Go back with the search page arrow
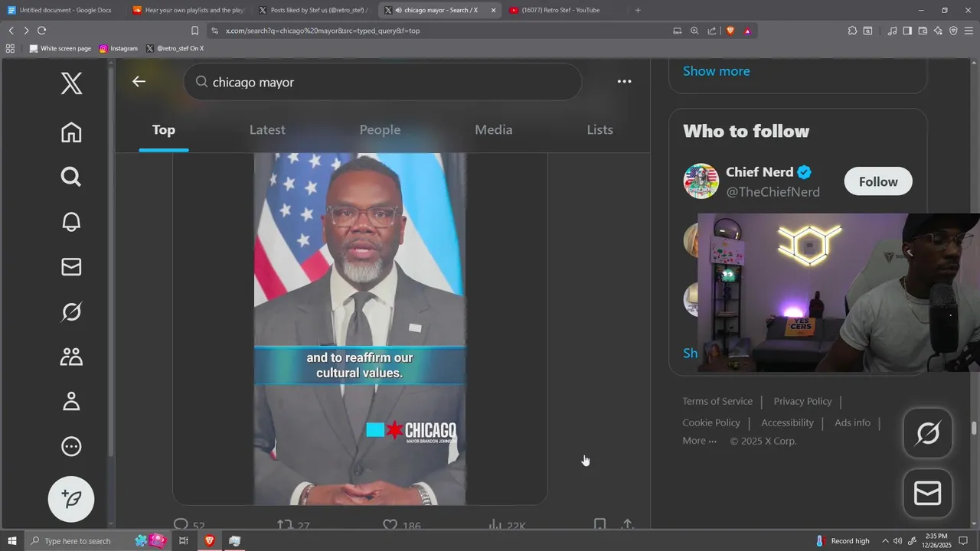This screenshot has height=551, width=980. click(139, 81)
